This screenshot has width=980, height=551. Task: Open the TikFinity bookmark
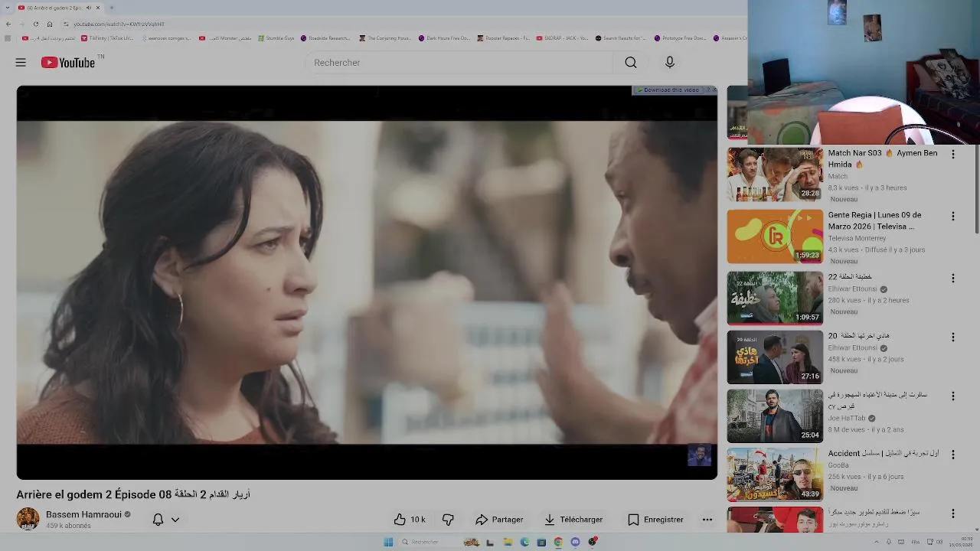pyautogui.click(x=107, y=37)
